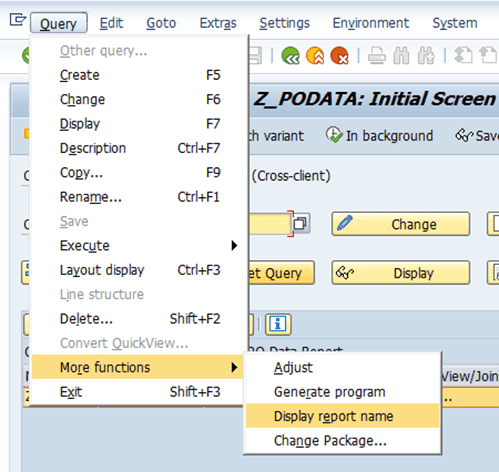Click the Print icon in toolbar
Image resolution: width=499 pixels, height=472 pixels.
(377, 55)
